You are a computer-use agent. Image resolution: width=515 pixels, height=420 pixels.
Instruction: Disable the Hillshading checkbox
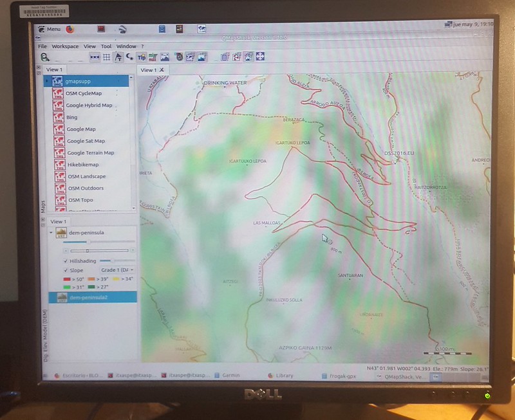pyautogui.click(x=66, y=260)
